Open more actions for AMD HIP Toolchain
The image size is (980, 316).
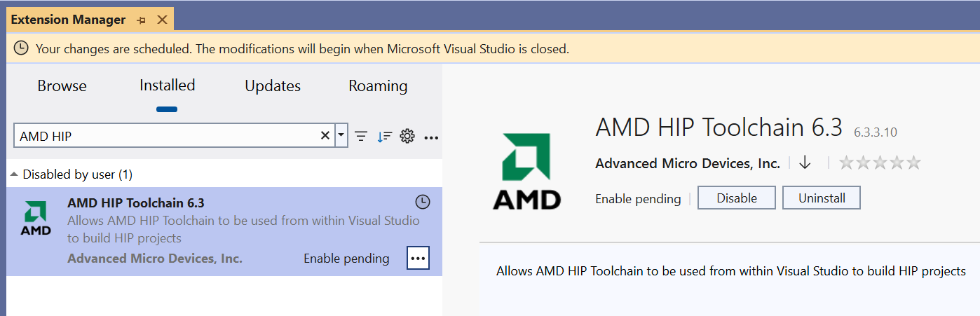coord(418,258)
